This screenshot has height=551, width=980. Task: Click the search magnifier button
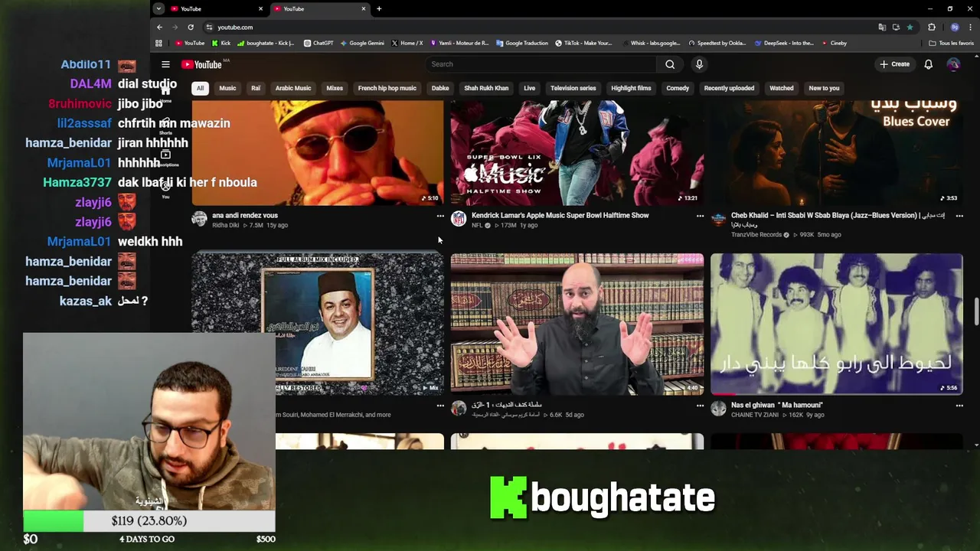click(670, 64)
